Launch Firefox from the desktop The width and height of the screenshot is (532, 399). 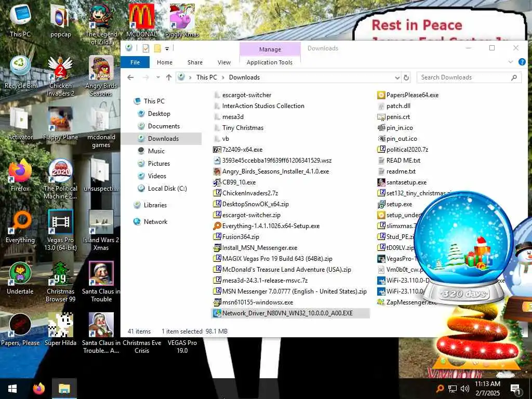point(20,175)
